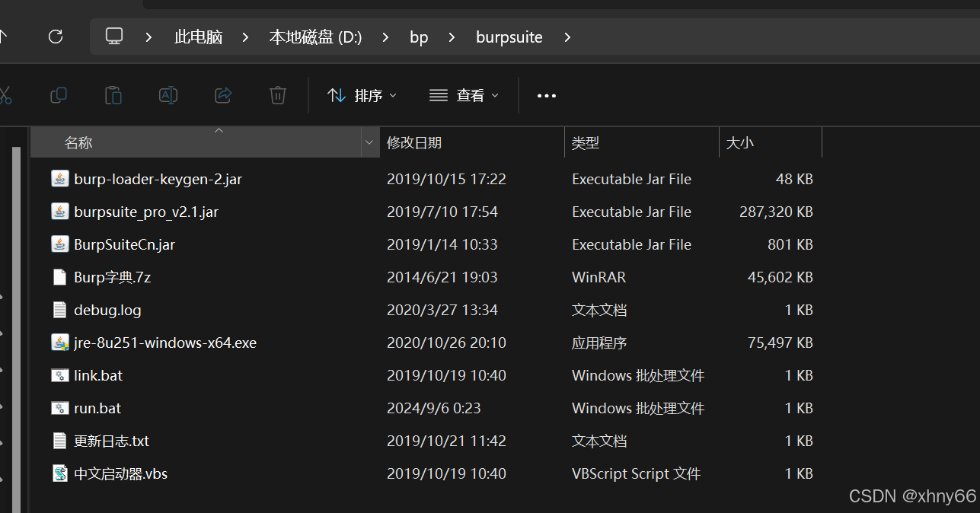Click the run.bat batch file icon
980x513 pixels.
[x=59, y=408]
